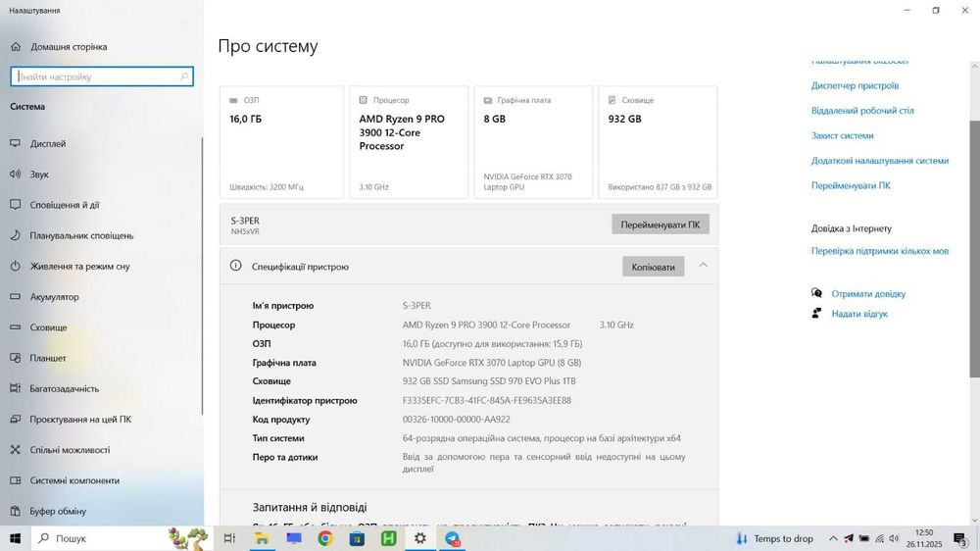Click NVIDIA GeForce RTX 3070 Laptop GPU (8 GB) text
Image resolution: width=980 pixels, height=551 pixels.
point(492,363)
